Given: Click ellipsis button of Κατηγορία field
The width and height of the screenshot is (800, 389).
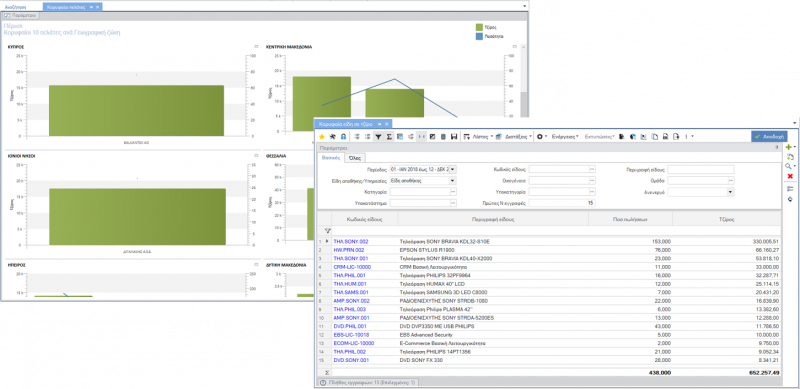Looking at the screenshot, I should (453, 191).
